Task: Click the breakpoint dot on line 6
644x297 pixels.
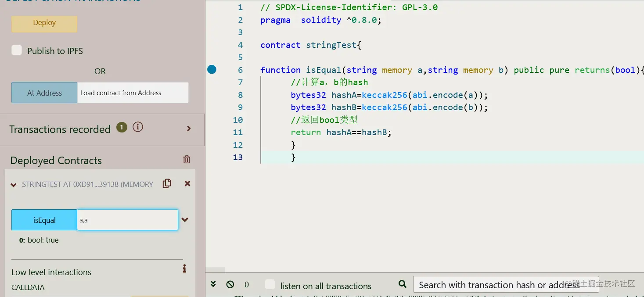Action: click(x=212, y=69)
